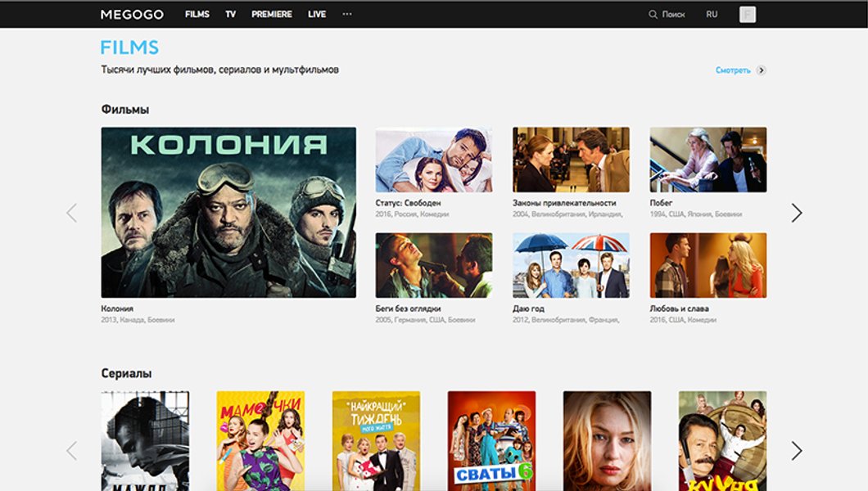Click the Даю год umbrella thumbnail
Image resolution: width=868 pixels, height=491 pixels.
pos(571,265)
